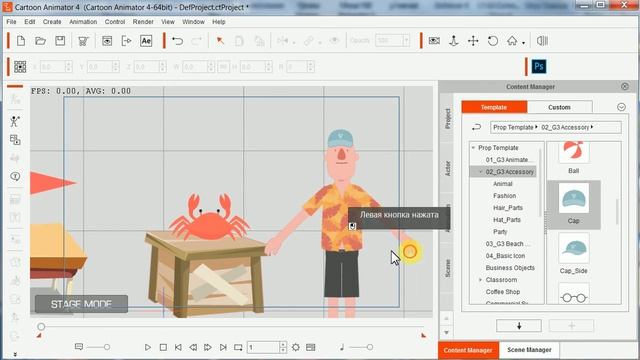This screenshot has height=360, width=640.
Task: Step to the previous frame
Action: click(193, 347)
